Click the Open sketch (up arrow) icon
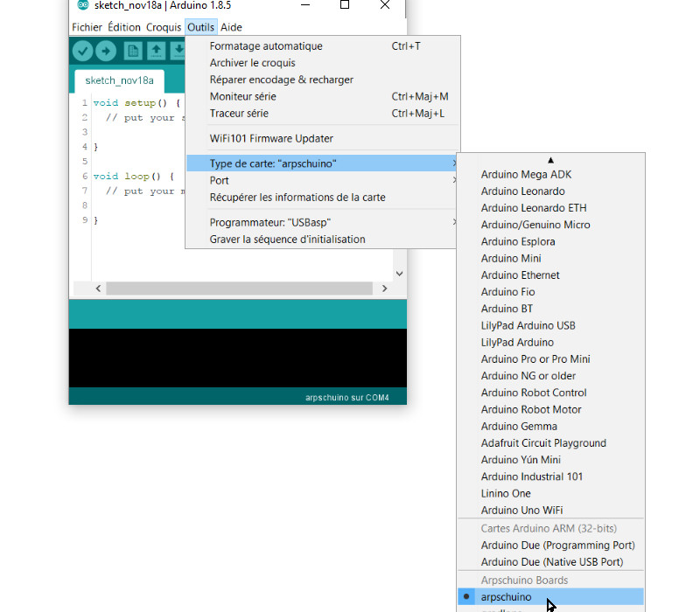 (x=156, y=51)
